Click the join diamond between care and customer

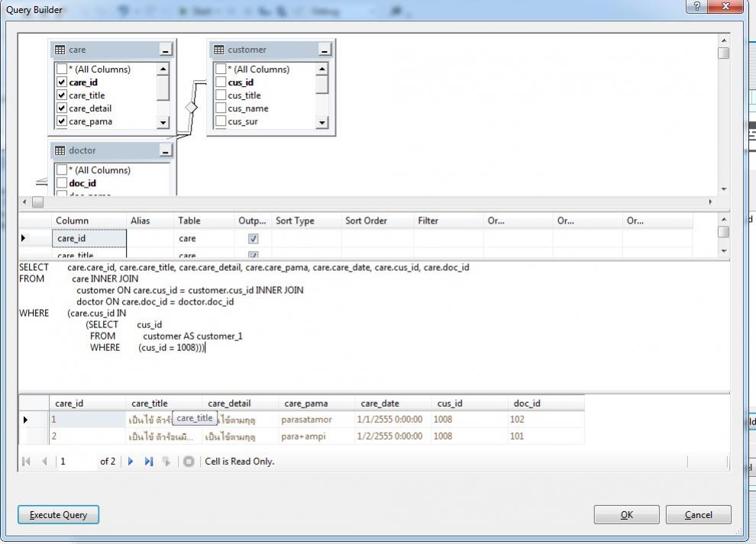click(x=192, y=107)
